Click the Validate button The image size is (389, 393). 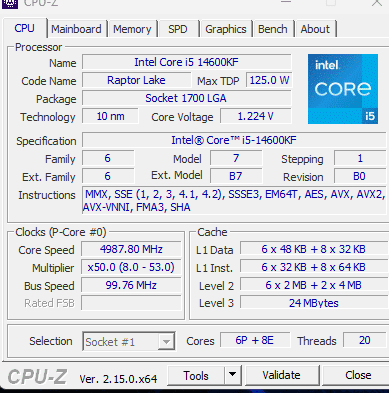pyautogui.click(x=282, y=376)
